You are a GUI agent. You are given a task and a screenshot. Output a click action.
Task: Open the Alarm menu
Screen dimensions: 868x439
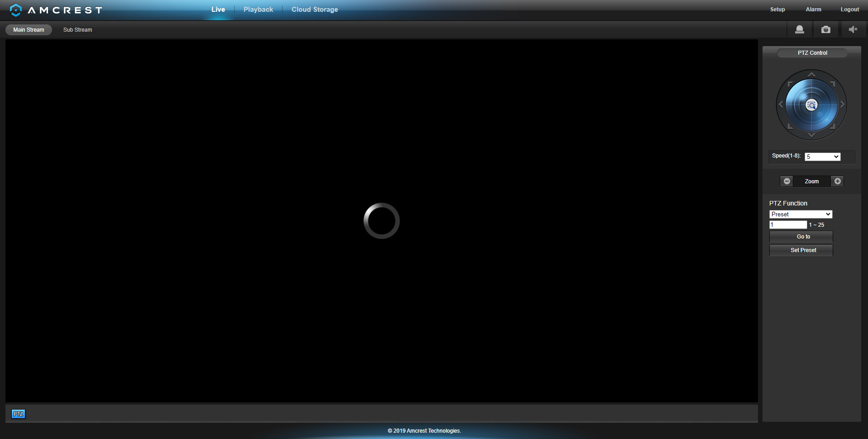click(x=813, y=10)
